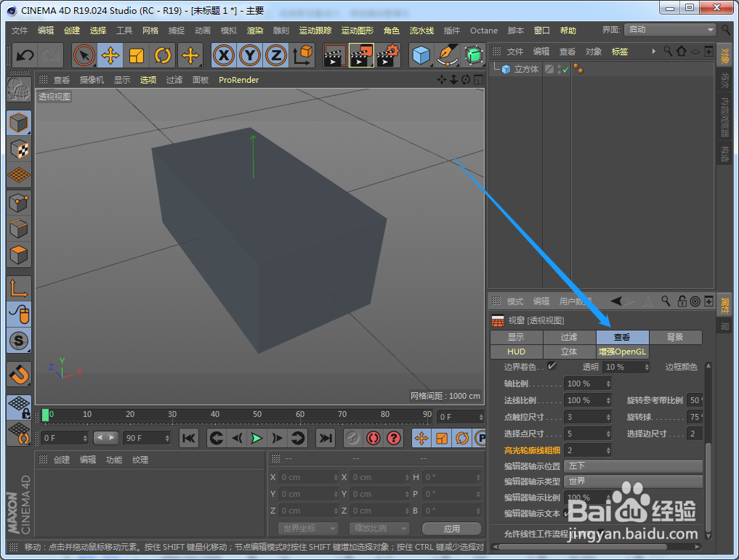Open the 文件 menu

(x=20, y=31)
